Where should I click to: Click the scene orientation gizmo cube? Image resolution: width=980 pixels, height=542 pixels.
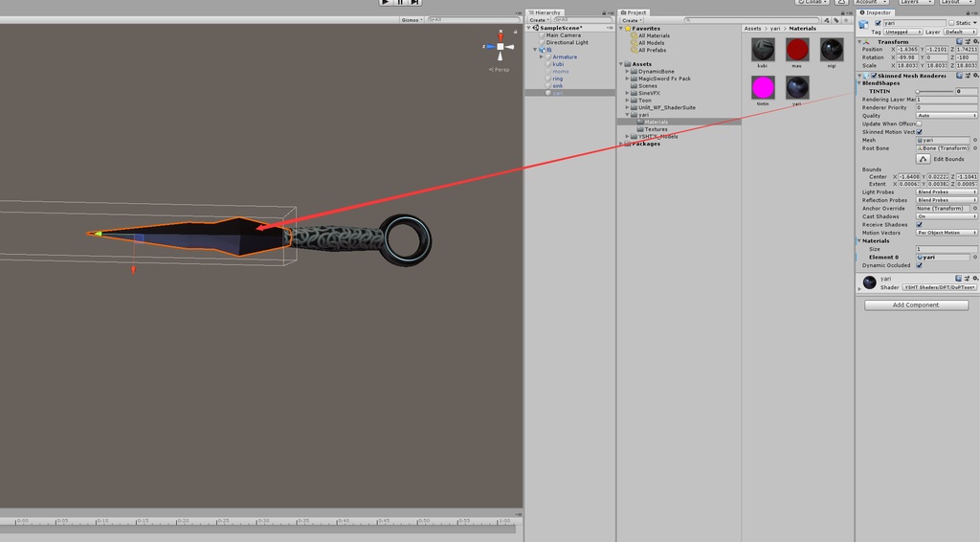pos(500,46)
